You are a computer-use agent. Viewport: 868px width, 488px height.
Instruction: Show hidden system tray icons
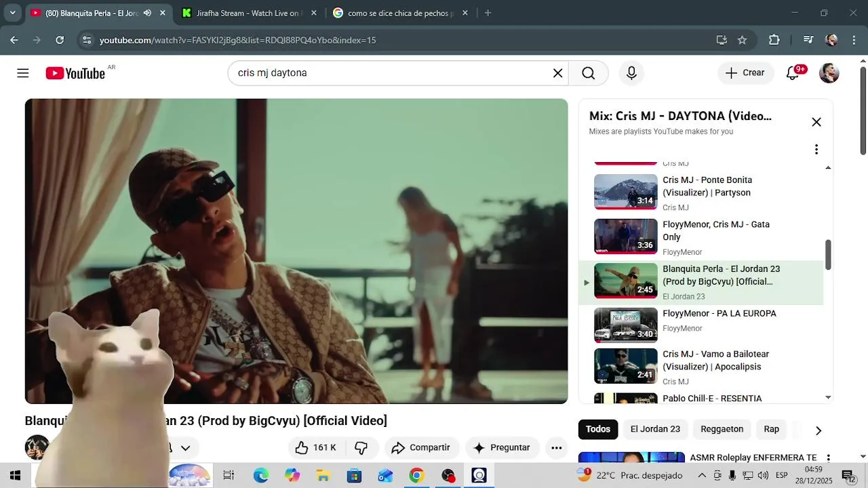pos(702,475)
